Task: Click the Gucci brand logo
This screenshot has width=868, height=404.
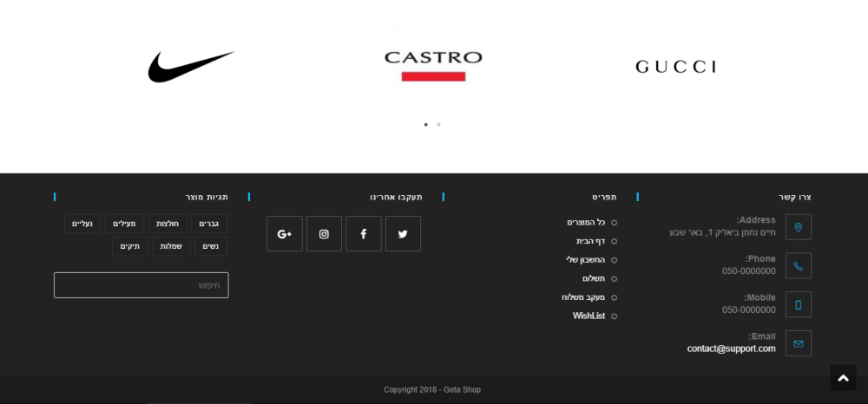Action: click(675, 67)
